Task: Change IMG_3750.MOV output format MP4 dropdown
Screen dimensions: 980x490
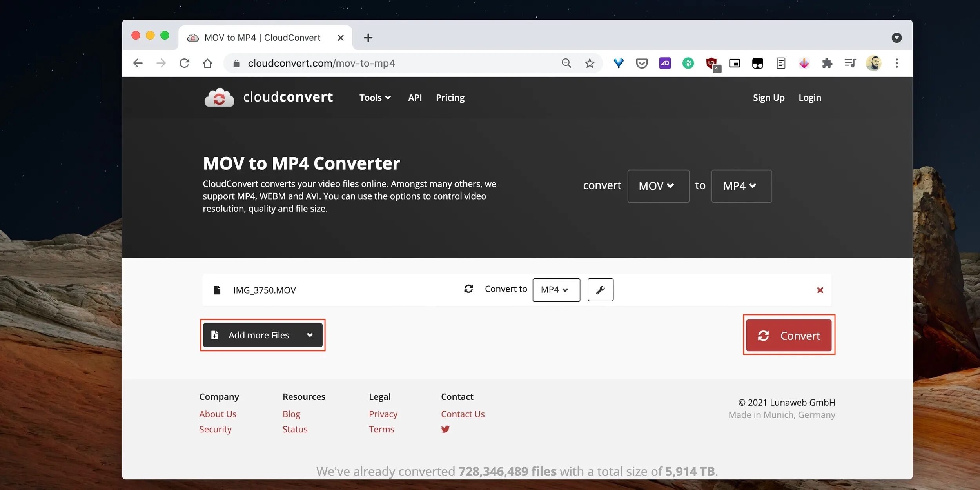Action: [x=556, y=290]
